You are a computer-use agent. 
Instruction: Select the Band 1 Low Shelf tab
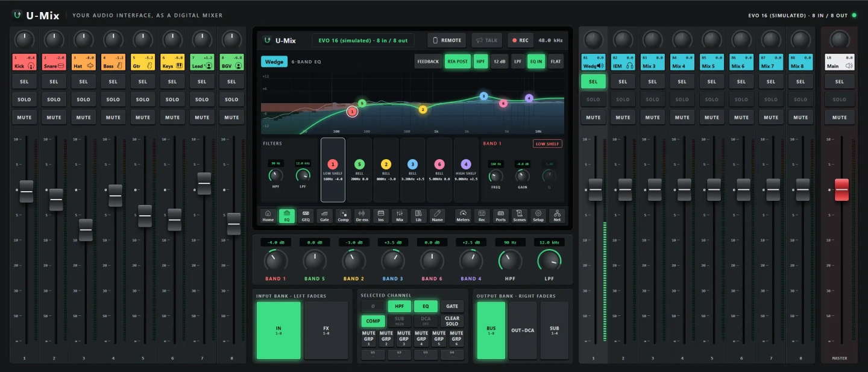[333, 170]
